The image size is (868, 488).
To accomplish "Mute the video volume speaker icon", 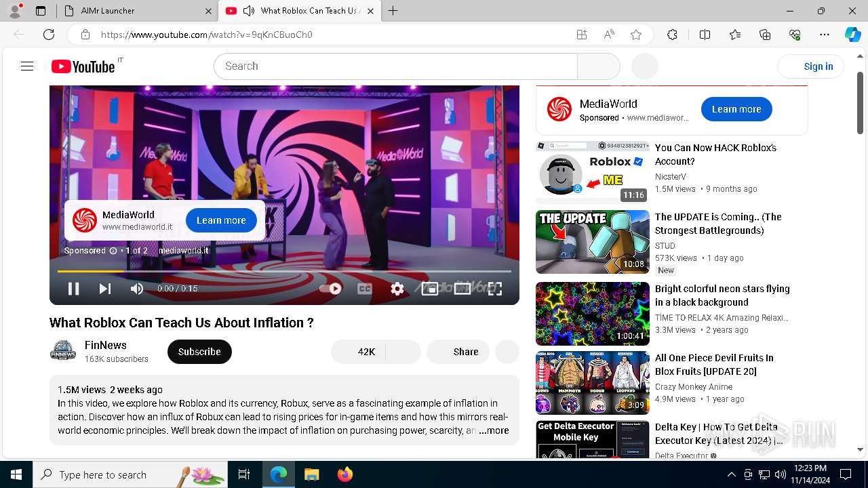I will coord(137,289).
